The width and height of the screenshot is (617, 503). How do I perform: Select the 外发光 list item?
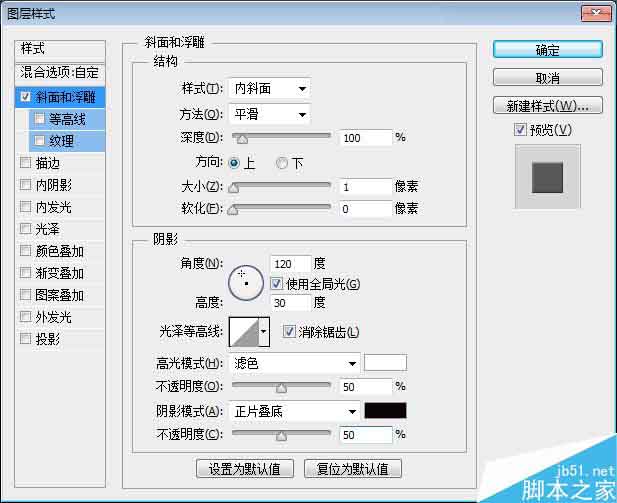coord(60,317)
